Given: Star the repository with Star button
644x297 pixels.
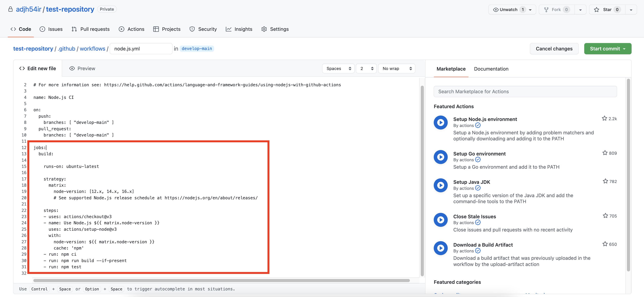Looking at the screenshot, I should click(607, 9).
